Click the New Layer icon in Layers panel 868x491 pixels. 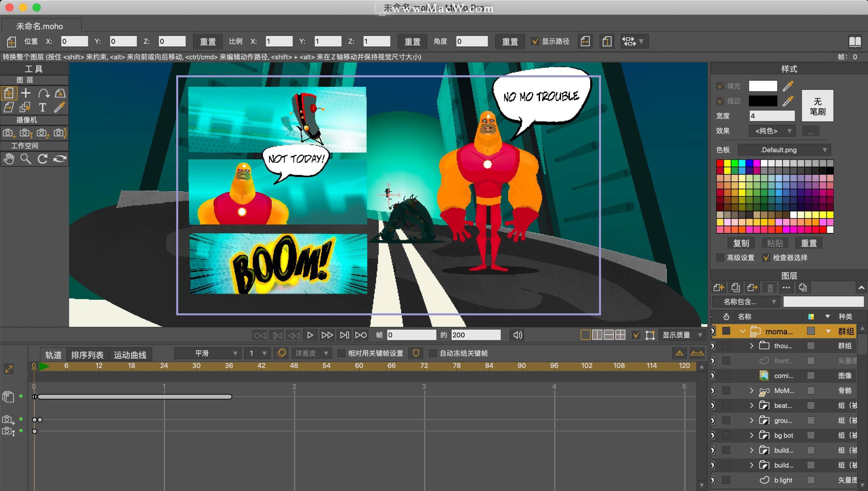point(719,288)
